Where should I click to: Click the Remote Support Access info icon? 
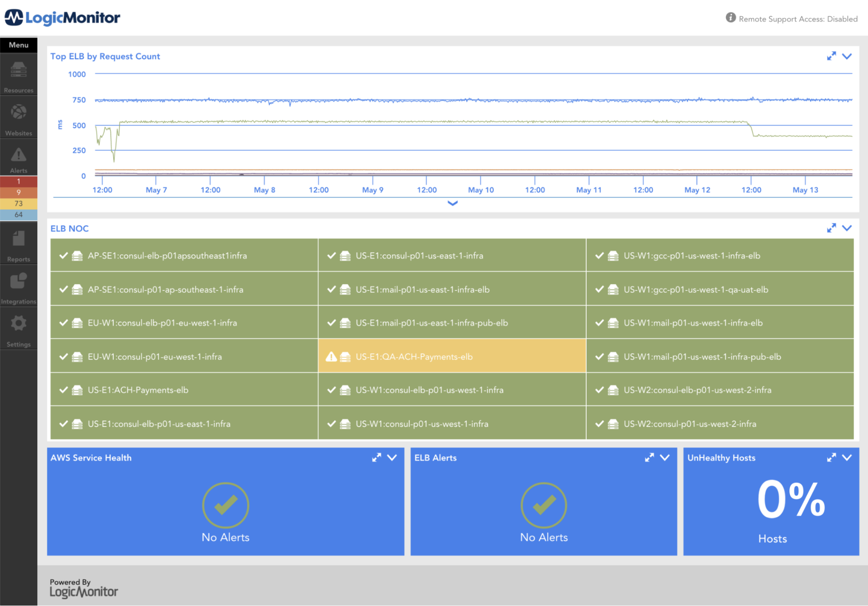[x=731, y=18]
